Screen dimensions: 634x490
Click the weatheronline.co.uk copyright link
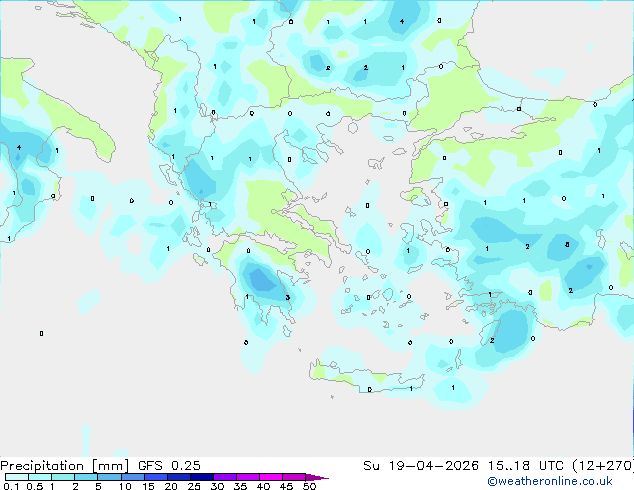coord(550,481)
